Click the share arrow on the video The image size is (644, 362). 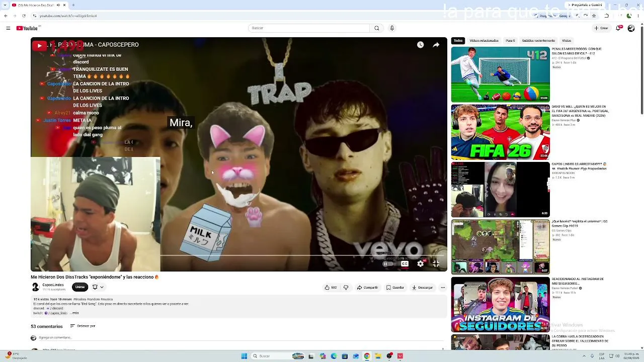[436, 45]
